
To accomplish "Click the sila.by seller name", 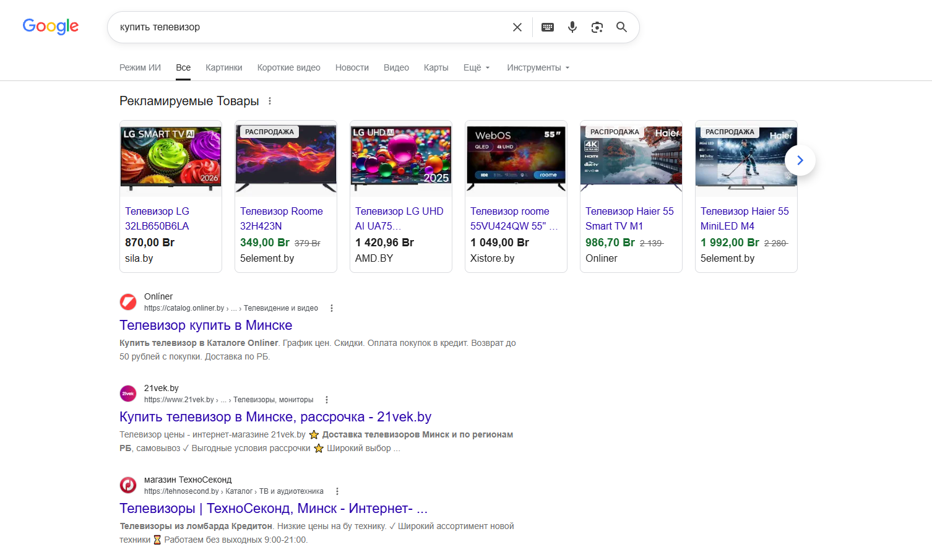I will [139, 258].
